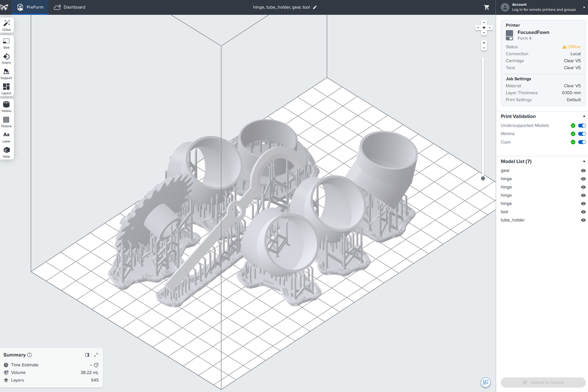Click the FocusedFawn printer icon

tap(509, 35)
